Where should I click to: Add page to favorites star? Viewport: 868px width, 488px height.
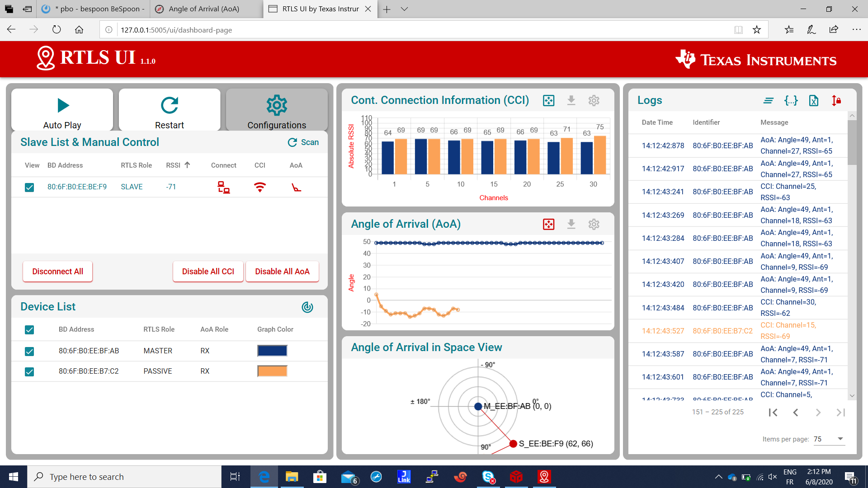pos(757,30)
